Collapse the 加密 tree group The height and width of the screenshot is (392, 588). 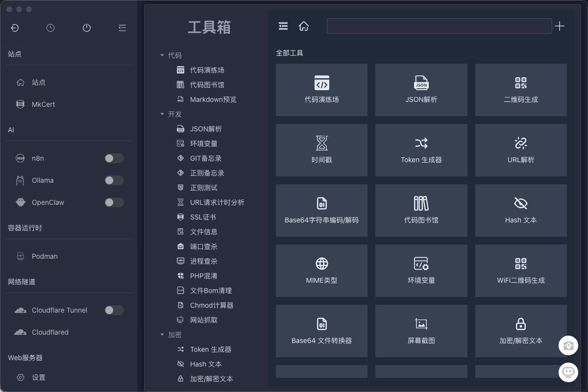[162, 335]
